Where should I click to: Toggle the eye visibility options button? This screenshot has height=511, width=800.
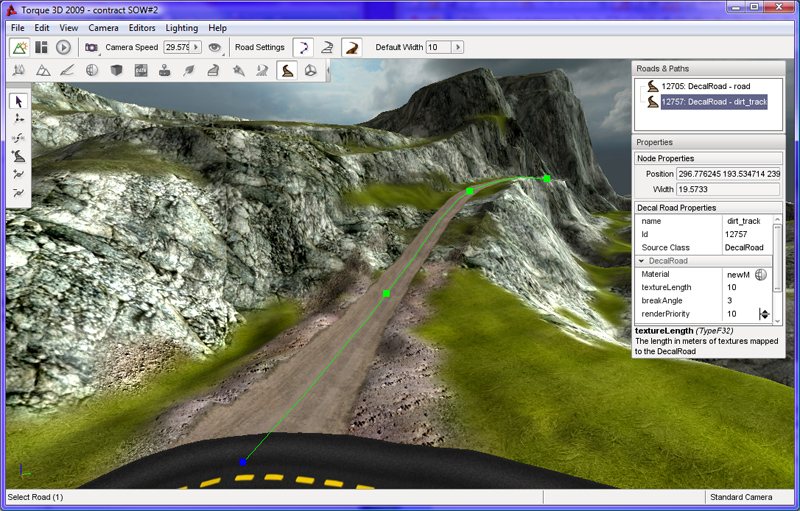[214, 47]
